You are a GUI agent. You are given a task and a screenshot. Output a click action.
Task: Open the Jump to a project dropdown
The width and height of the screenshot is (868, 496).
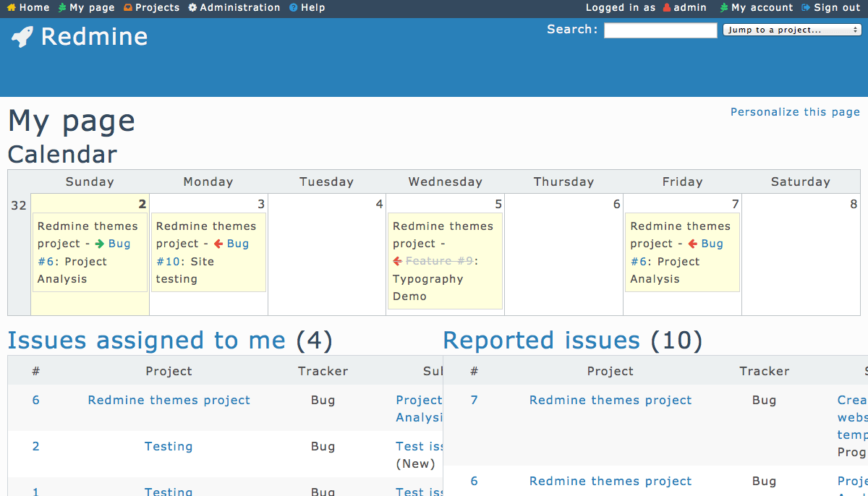click(x=792, y=30)
